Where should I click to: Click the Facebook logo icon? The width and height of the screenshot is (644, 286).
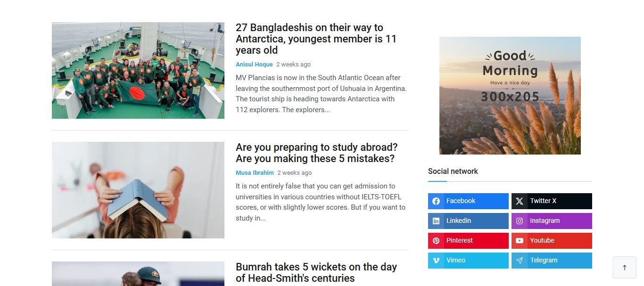click(x=436, y=201)
